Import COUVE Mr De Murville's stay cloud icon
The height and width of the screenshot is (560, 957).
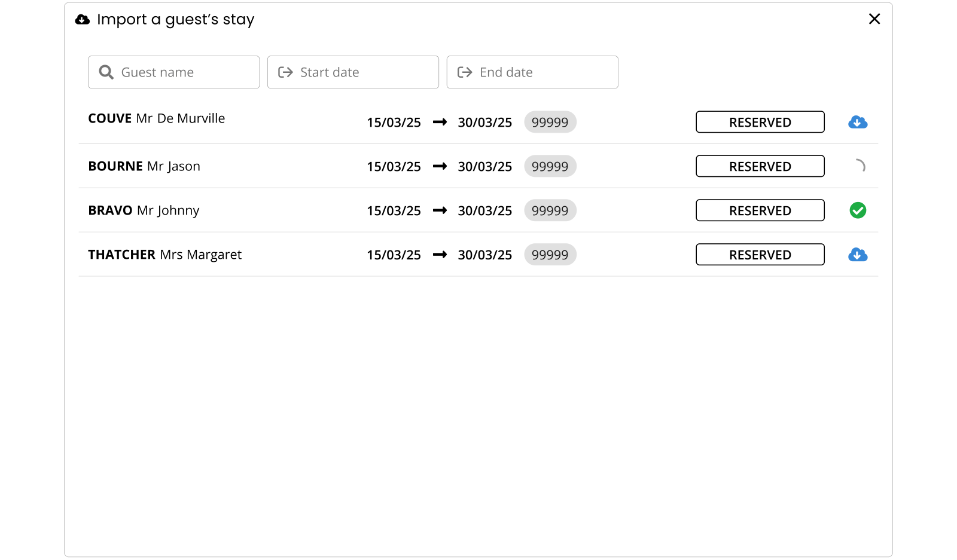point(858,122)
